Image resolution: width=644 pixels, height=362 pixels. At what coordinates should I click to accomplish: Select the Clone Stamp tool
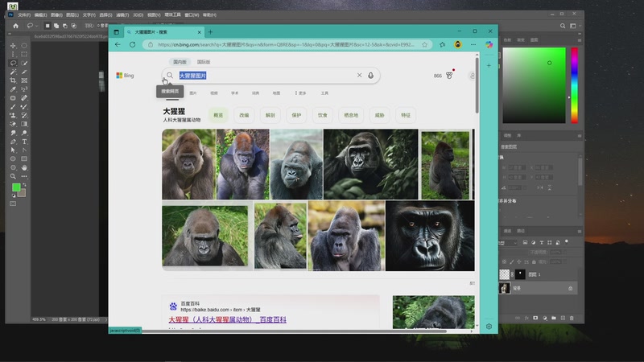coord(13,115)
